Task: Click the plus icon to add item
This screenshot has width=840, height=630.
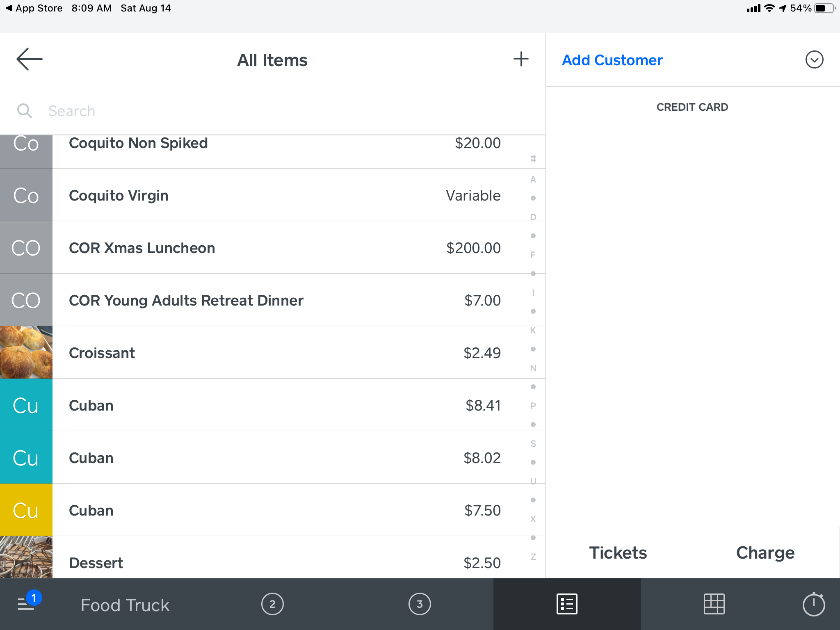Action: pos(521,59)
